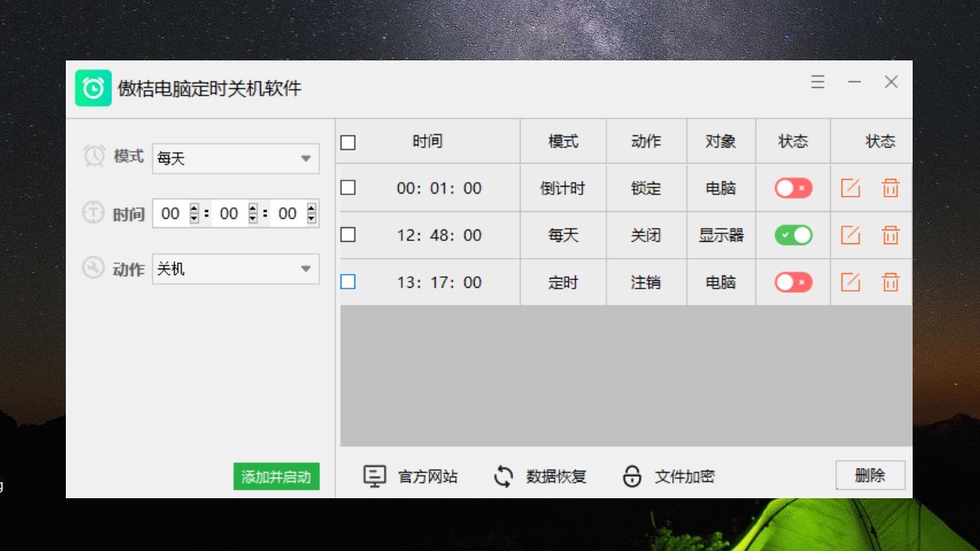Click the 添加并启动 green button
The image size is (980, 551).
pos(276,476)
